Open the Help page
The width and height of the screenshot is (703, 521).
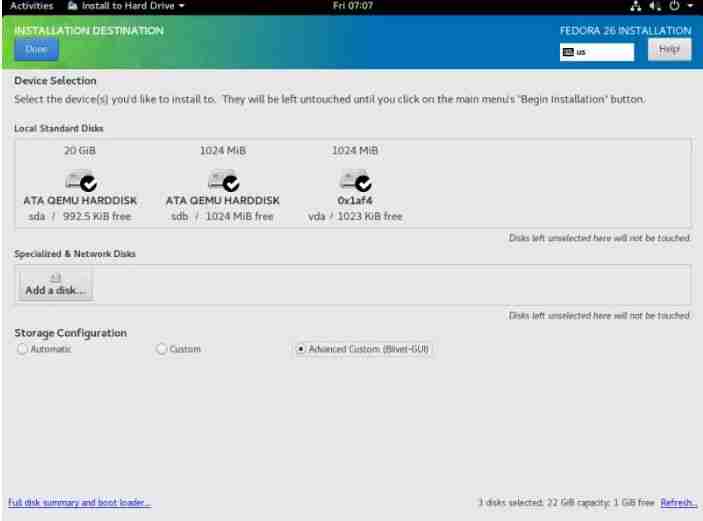669,49
